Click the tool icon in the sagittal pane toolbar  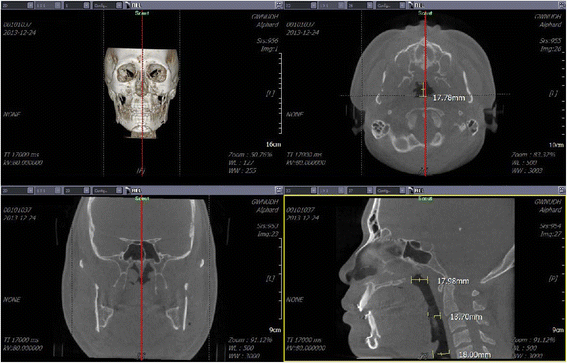click(411, 190)
